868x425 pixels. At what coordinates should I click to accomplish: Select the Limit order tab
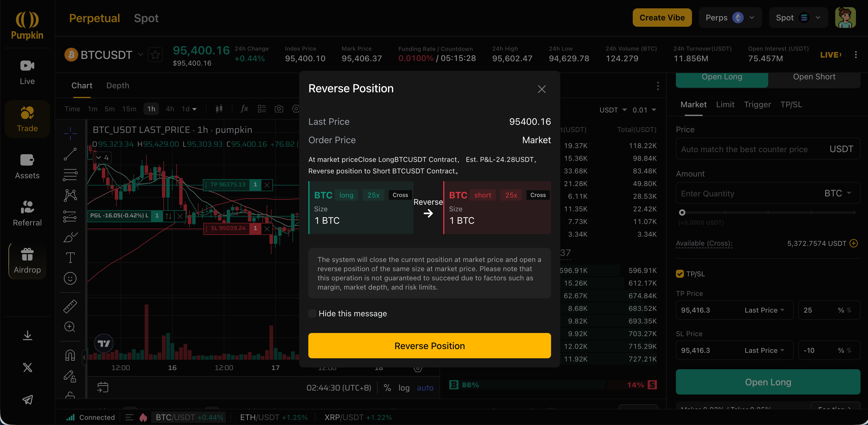coord(725,105)
